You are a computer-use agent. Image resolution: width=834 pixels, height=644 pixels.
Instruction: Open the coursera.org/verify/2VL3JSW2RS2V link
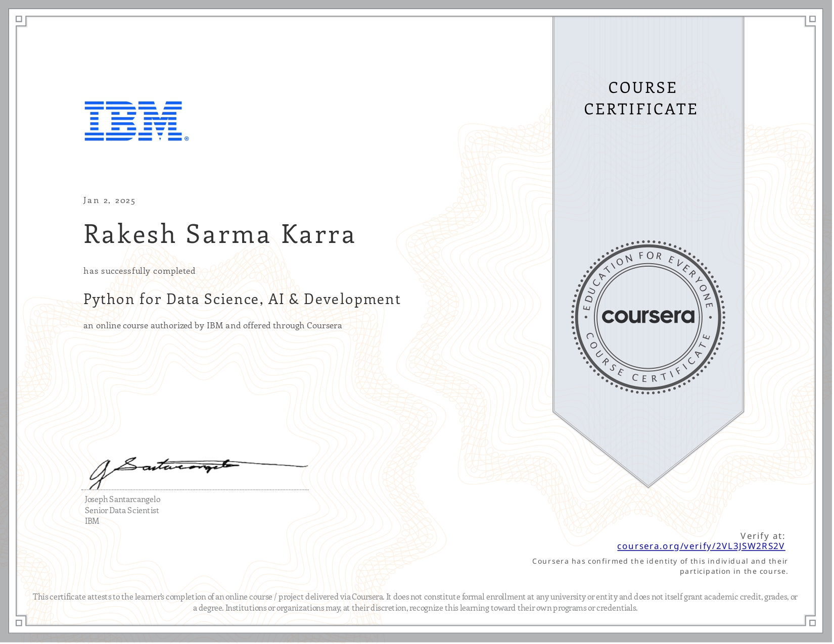(x=700, y=547)
